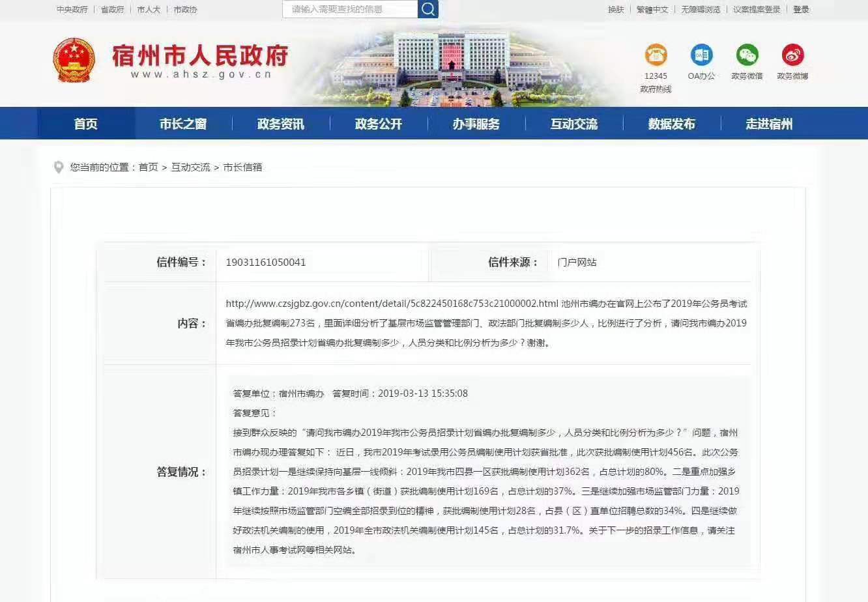Open the 走进宿州 navigation tab
The image size is (868, 602).
tap(770, 124)
